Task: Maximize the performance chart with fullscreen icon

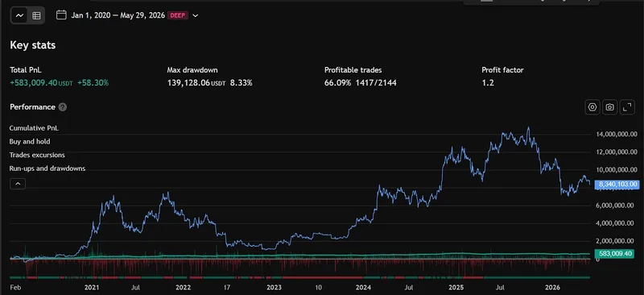Action: pyautogui.click(x=627, y=107)
